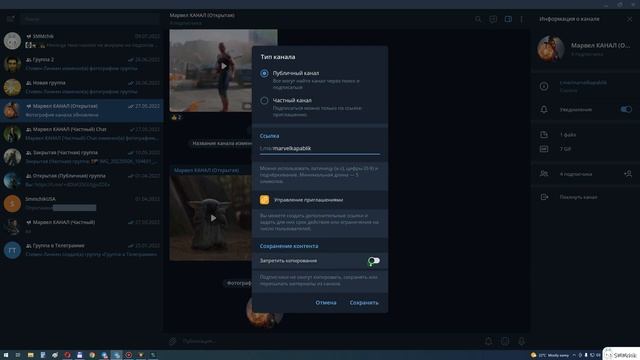The height and width of the screenshot is (360, 640).
Task: Click the thumbs-up reaction under the video
Action: coord(176,118)
